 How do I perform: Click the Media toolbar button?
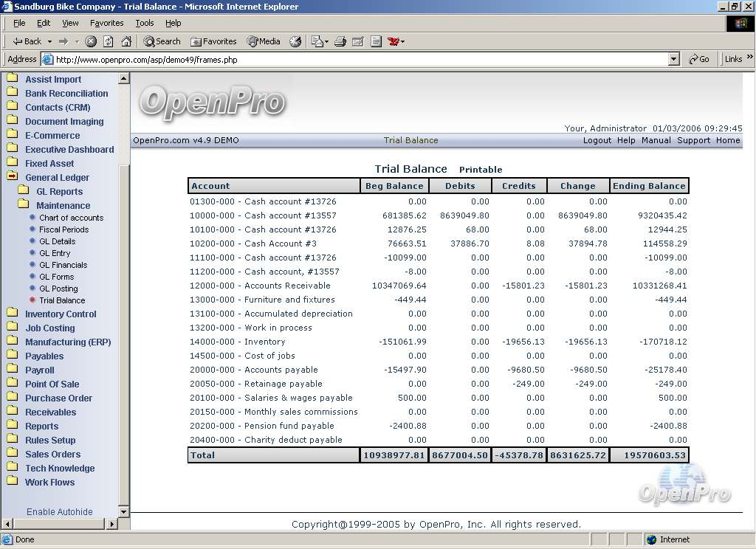click(264, 41)
